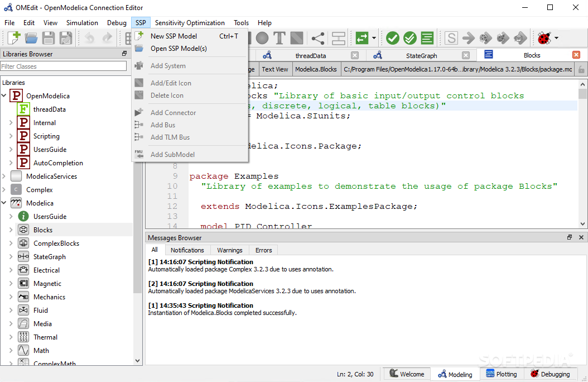Click the Simulate with Transformational Debugger icon

485,38
